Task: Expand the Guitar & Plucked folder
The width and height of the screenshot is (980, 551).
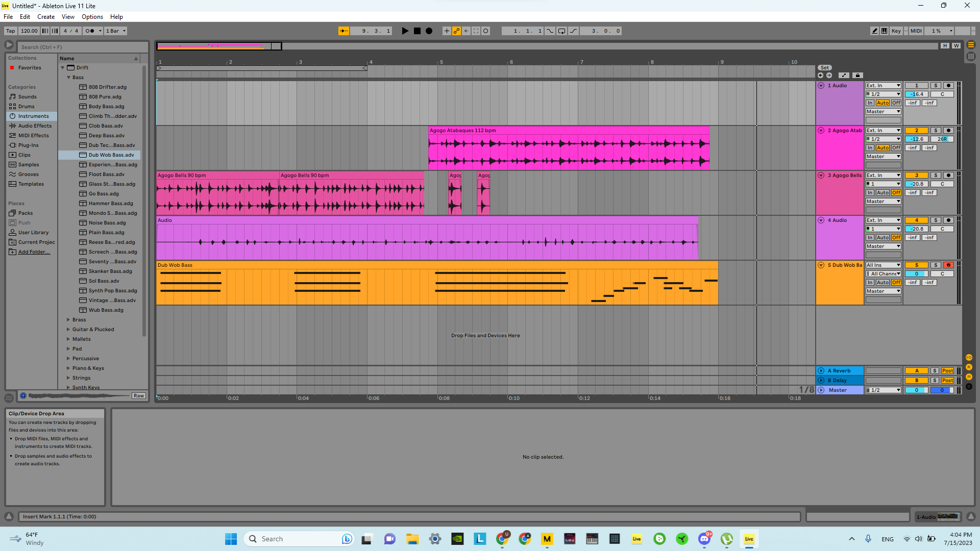Action: [68, 330]
